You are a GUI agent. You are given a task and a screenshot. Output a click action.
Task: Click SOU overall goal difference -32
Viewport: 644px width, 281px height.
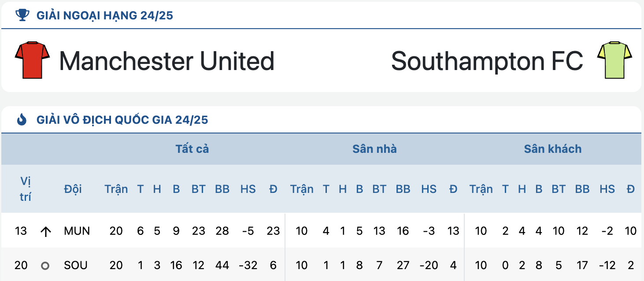248,265
